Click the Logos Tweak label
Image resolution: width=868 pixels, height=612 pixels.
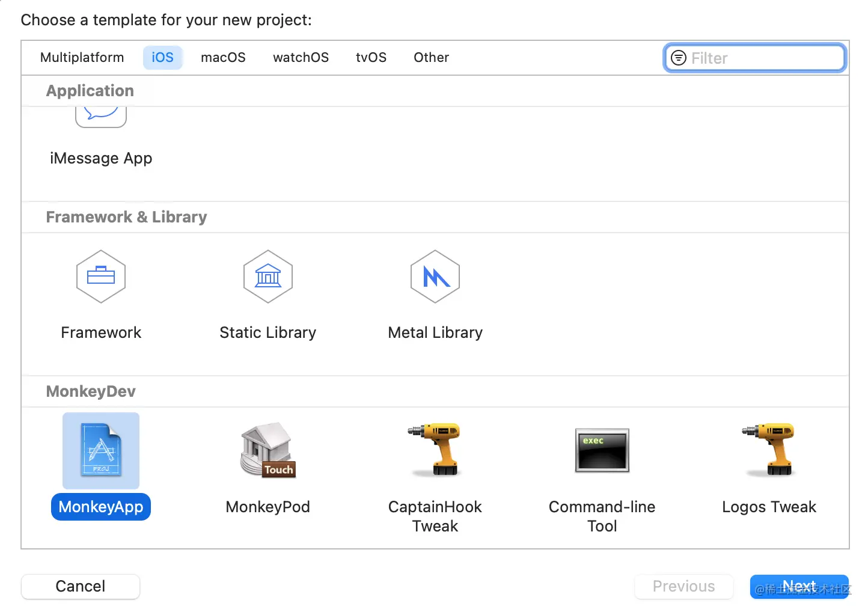coord(769,507)
